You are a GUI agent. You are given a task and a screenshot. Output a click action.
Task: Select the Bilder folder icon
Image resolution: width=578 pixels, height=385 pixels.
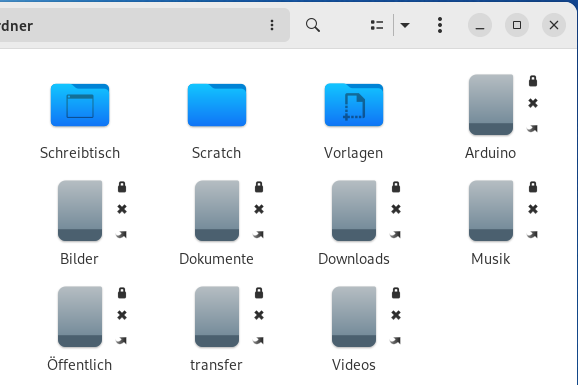(x=80, y=211)
